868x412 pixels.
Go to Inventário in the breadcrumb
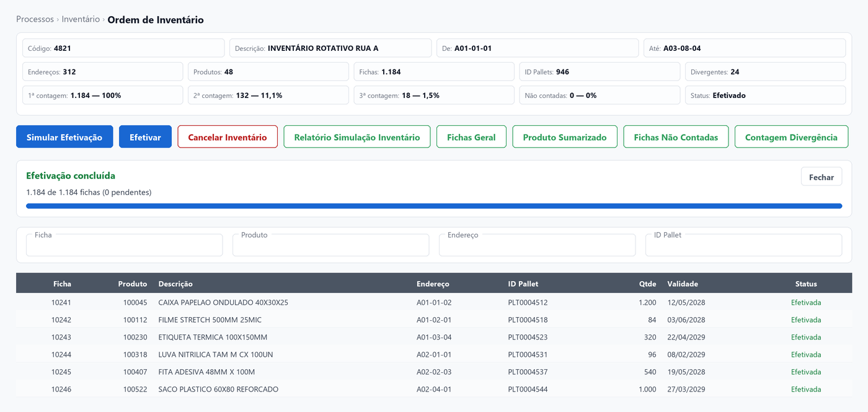pyautogui.click(x=81, y=19)
